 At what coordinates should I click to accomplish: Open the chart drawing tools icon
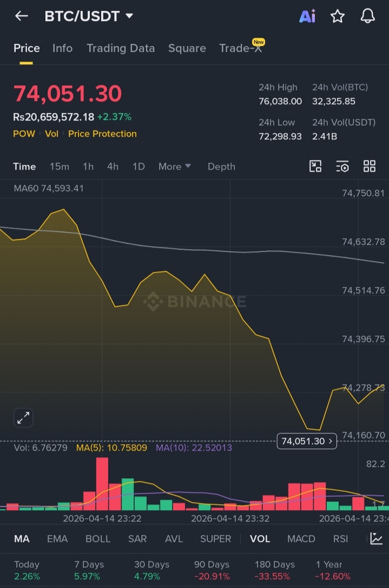click(315, 166)
